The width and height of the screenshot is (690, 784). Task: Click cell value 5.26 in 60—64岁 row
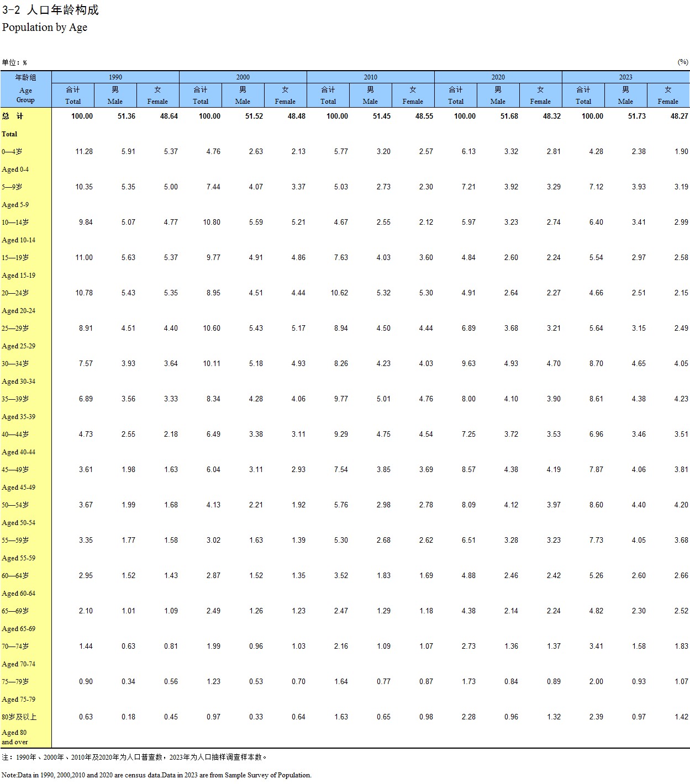tap(596, 575)
